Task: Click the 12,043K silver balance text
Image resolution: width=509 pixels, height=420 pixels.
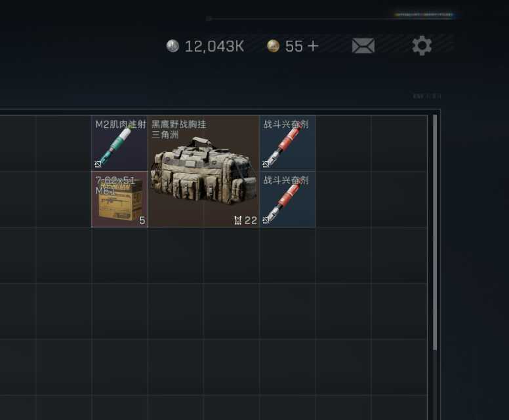Action: click(214, 47)
